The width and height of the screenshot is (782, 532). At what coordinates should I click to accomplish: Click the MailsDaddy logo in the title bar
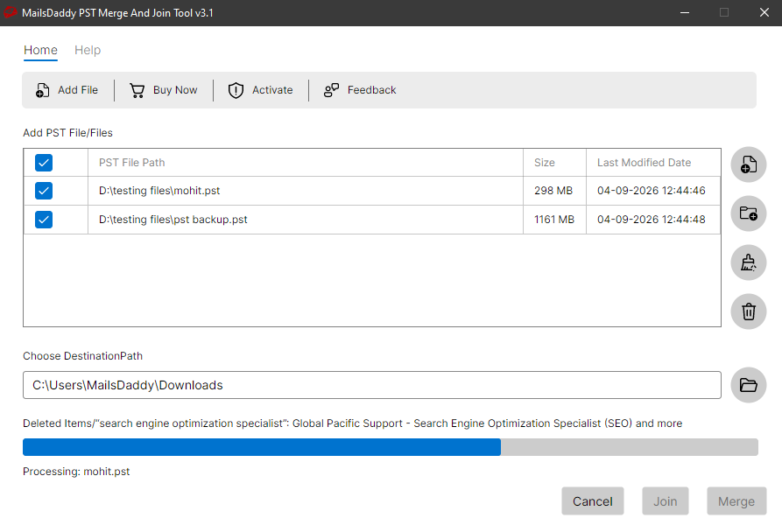coord(11,12)
